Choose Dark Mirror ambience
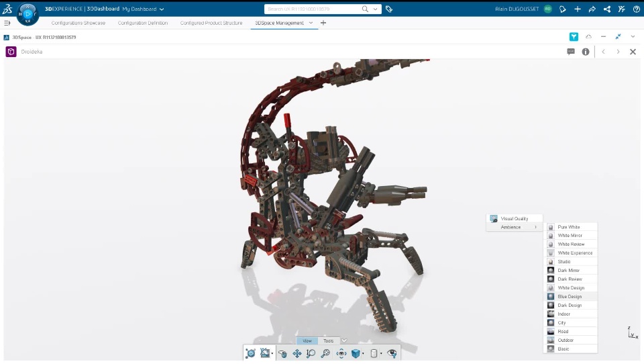The height and width of the screenshot is (364, 644). click(571, 270)
